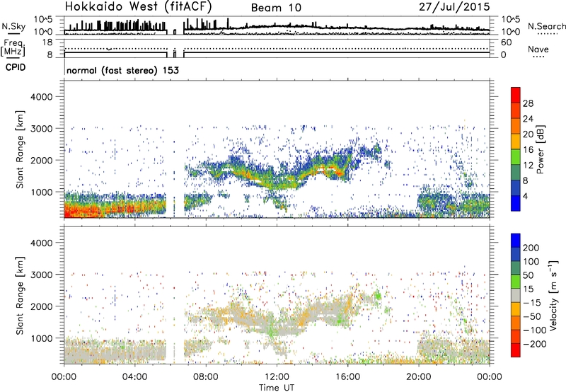The width and height of the screenshot is (566, 392).
Task: Select the 04:00 time tick label
Action: [x=135, y=377]
